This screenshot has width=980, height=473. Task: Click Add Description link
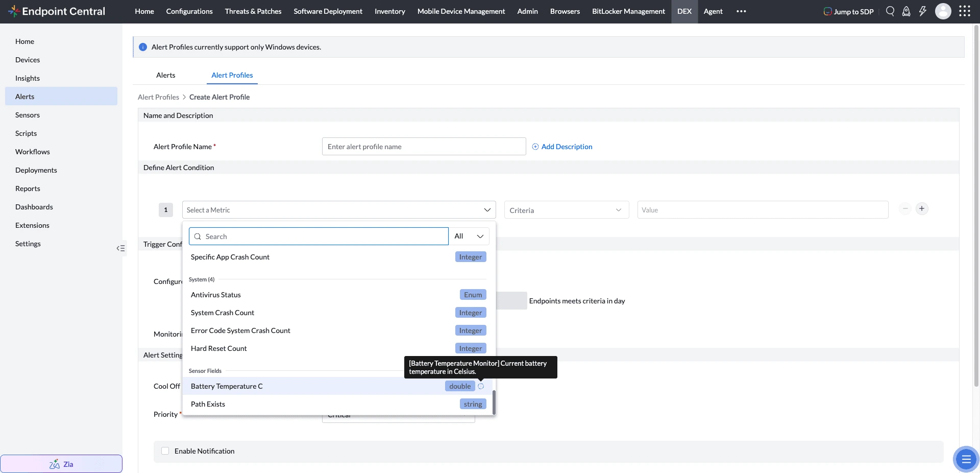(x=562, y=147)
